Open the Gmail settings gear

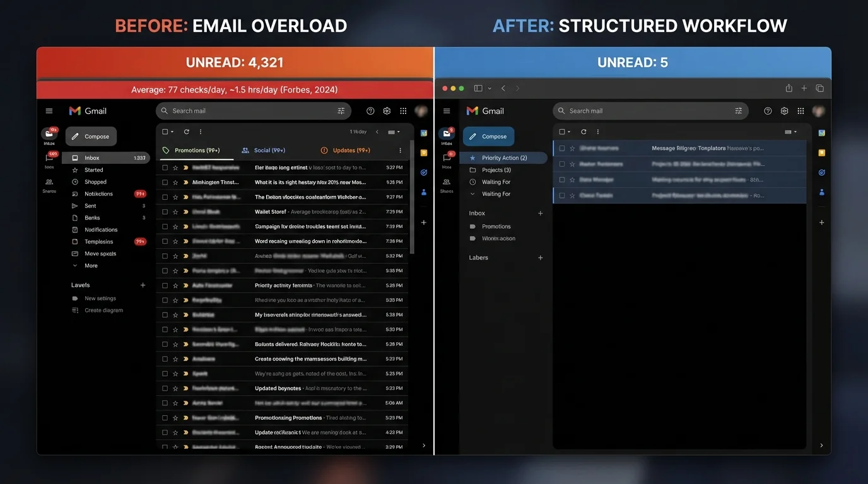tap(387, 110)
